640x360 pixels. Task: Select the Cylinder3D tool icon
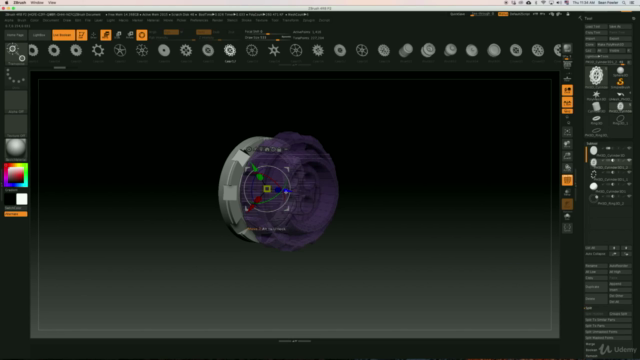pos(596,107)
